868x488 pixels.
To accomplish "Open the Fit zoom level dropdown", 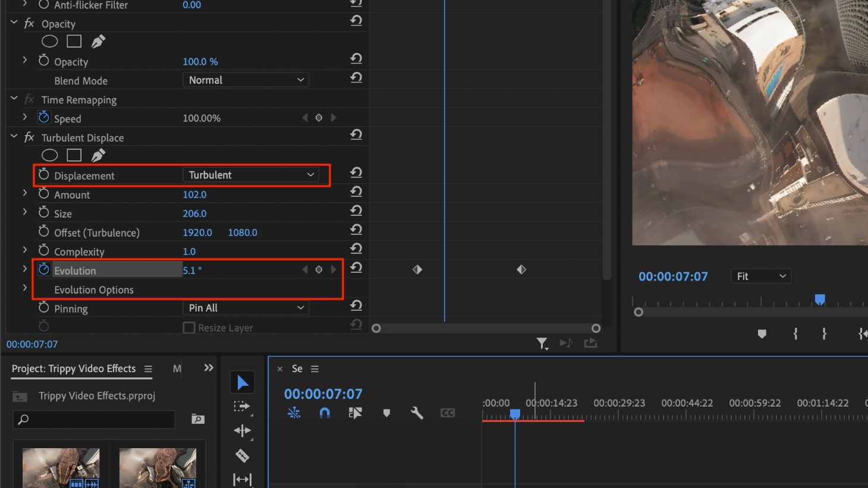I will (x=760, y=275).
